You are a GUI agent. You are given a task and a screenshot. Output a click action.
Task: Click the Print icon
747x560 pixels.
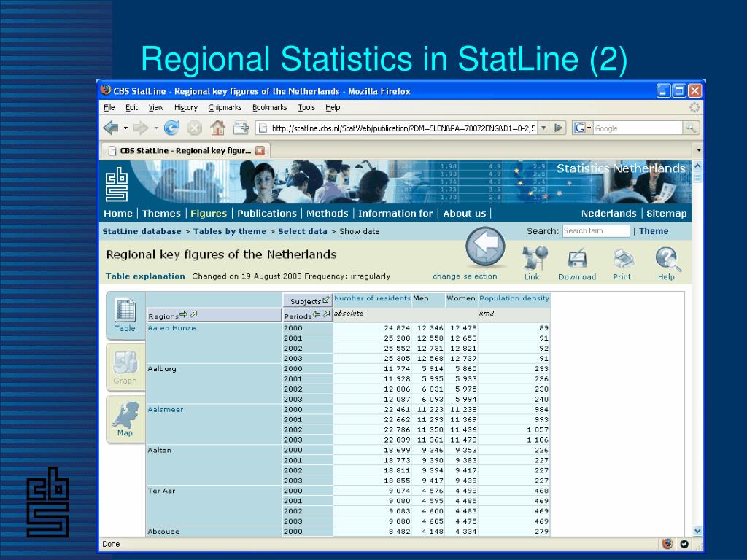(623, 259)
